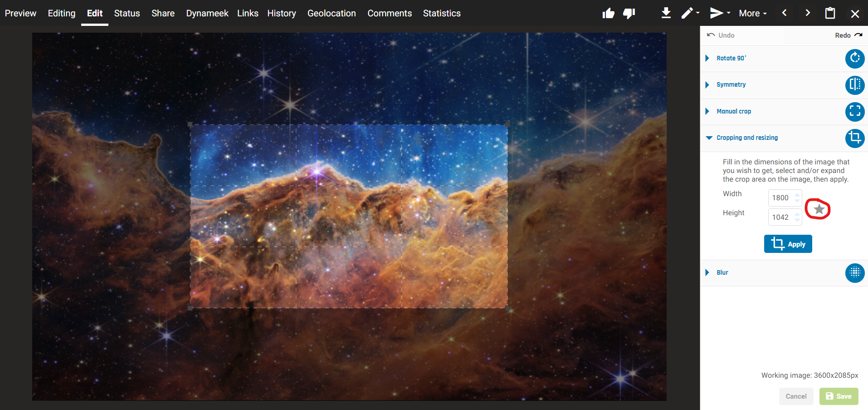
Task: Click the download icon in toolbar
Action: tap(666, 13)
